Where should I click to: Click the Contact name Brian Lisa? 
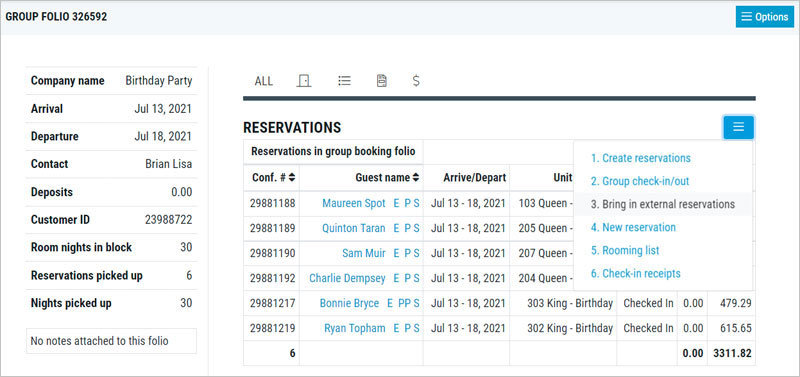tap(169, 164)
